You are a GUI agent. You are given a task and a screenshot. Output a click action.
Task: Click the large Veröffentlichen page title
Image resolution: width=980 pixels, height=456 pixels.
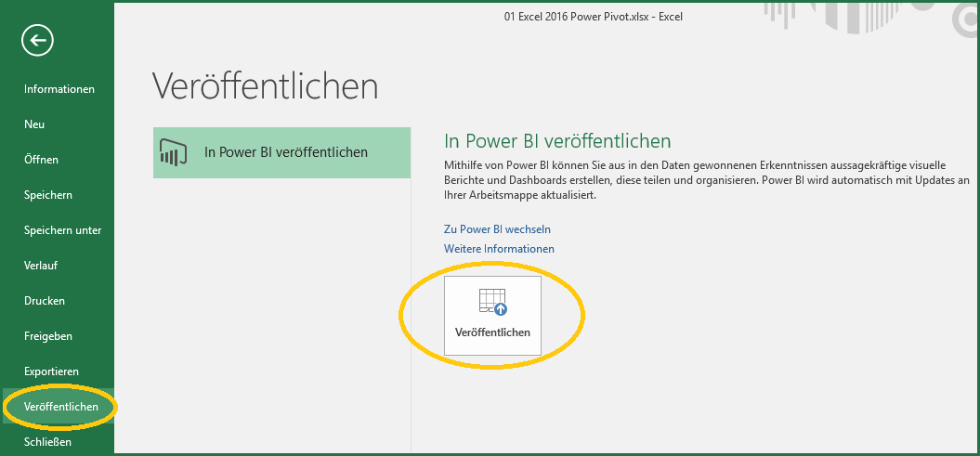click(x=265, y=85)
